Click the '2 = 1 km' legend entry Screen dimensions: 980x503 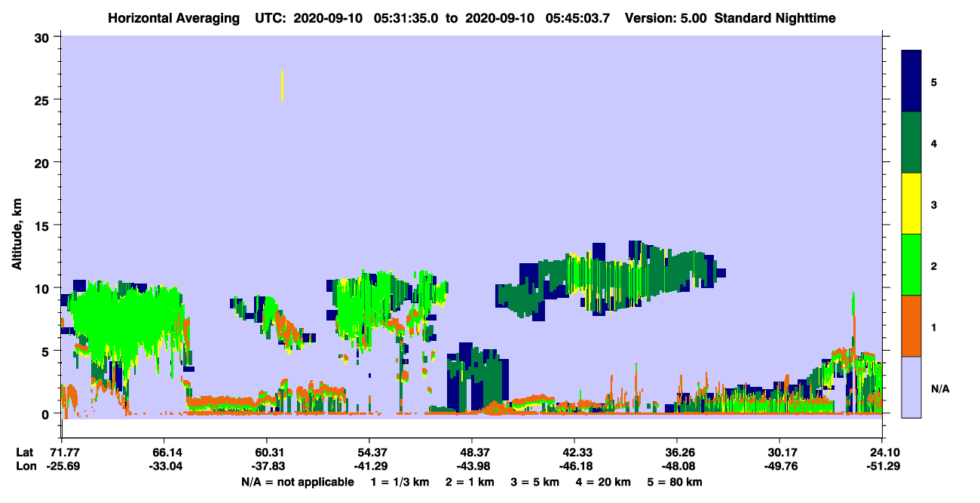[x=470, y=482]
